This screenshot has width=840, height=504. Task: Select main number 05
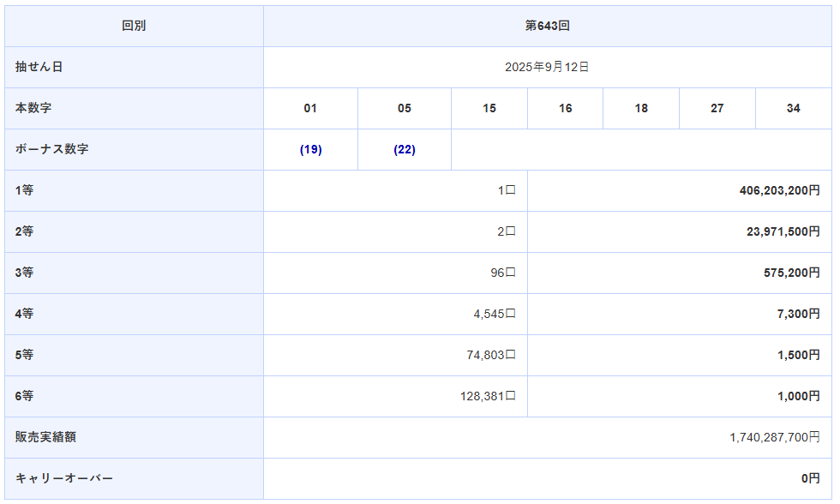tap(405, 108)
